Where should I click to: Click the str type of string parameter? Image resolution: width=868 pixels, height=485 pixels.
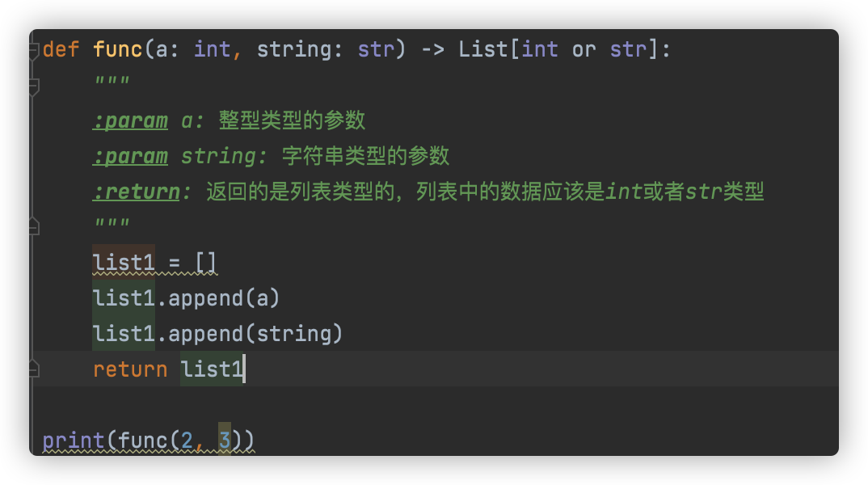click(x=376, y=49)
